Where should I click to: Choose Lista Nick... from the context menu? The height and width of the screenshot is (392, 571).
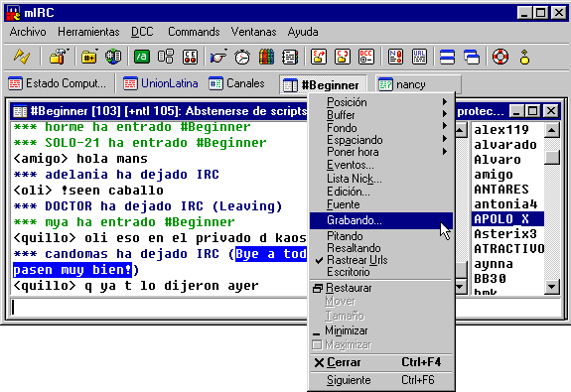[381, 179]
